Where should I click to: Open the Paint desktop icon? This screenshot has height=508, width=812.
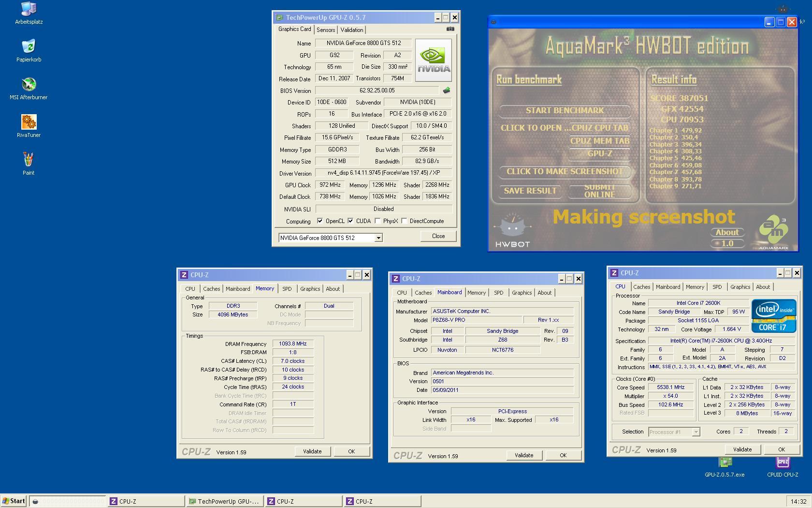pos(29,164)
